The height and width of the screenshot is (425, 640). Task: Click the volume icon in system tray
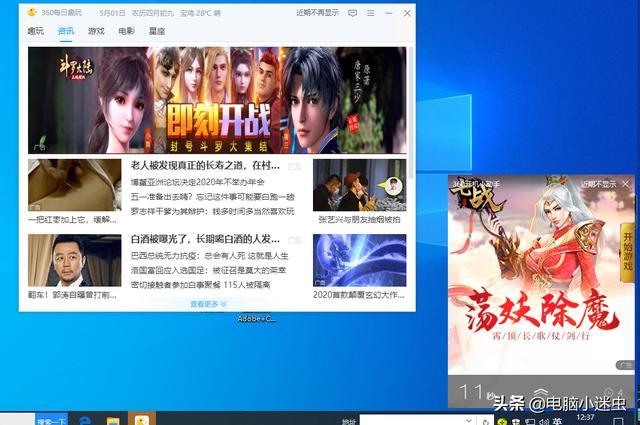(x=543, y=422)
